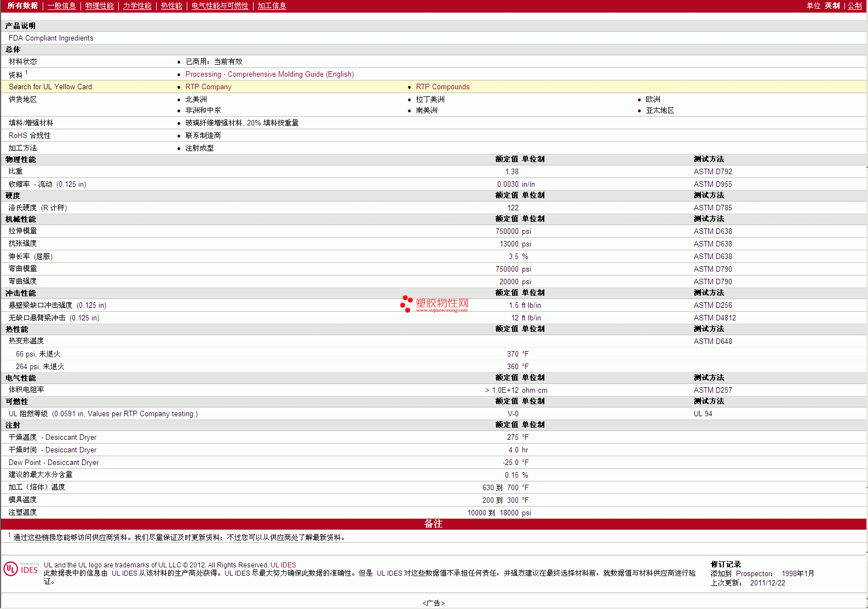This screenshot has height=609, width=868.
Task: Select 英制 units option
Action: pyautogui.click(x=832, y=5)
